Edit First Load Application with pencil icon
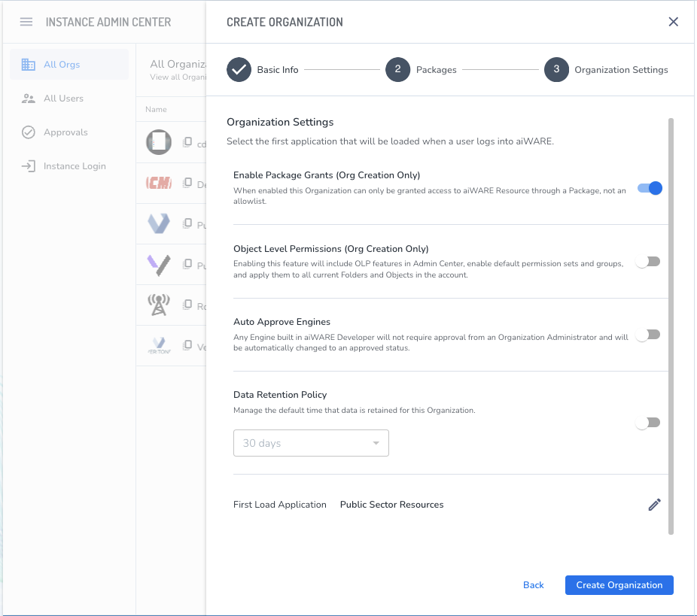The width and height of the screenshot is (697, 616). 654,505
